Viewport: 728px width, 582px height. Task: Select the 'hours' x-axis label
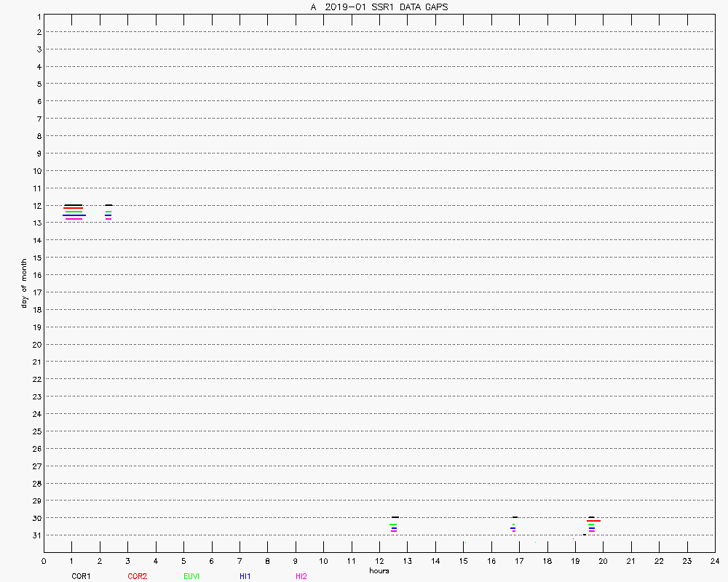(x=379, y=570)
